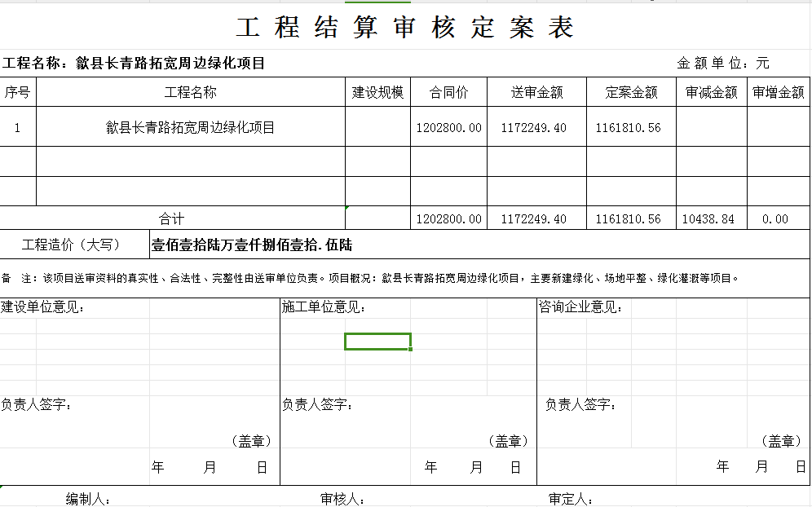Select the 0.00 audit increase total
The width and height of the screenshot is (812, 507).
coord(778,218)
